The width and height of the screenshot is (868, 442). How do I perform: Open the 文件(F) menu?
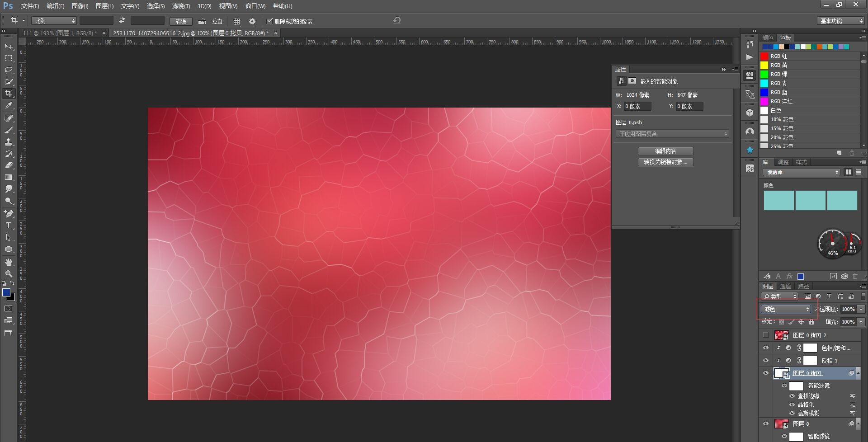(x=30, y=6)
